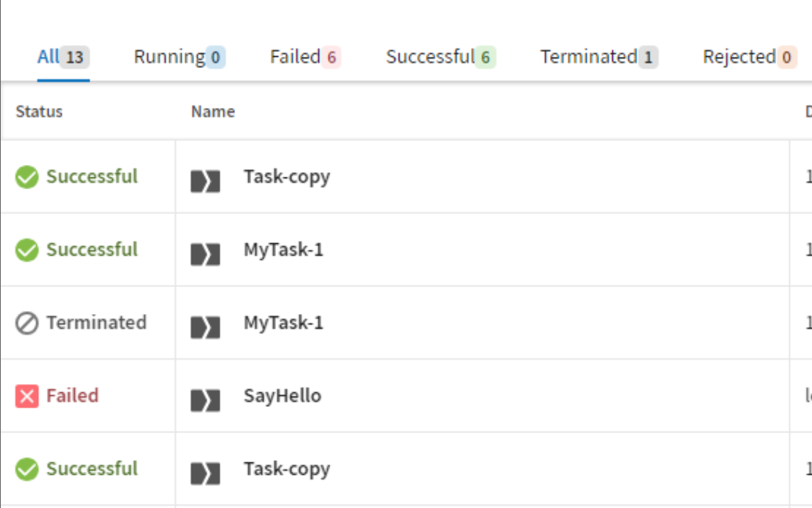Click the taskflow icon beside the first MyTask-1
Viewport: 812px width, 508px height.
coord(203,249)
